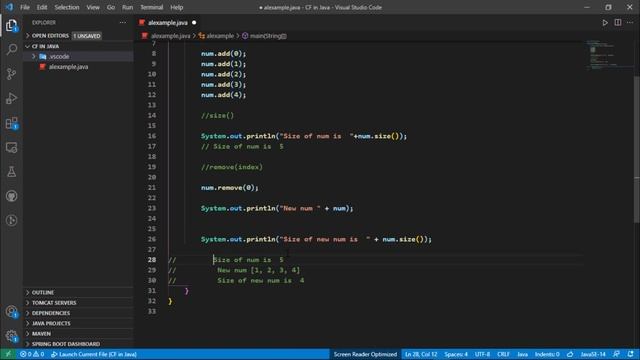Open the Extensions view

pos(11,123)
